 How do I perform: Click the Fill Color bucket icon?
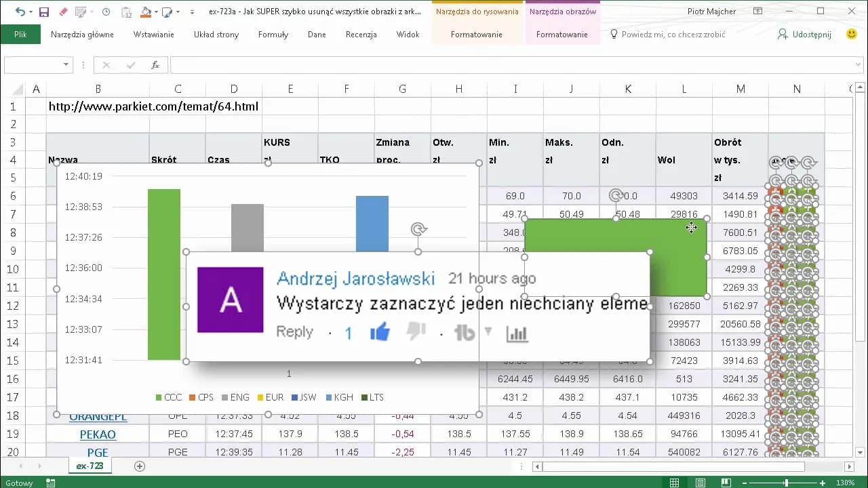coord(145,12)
